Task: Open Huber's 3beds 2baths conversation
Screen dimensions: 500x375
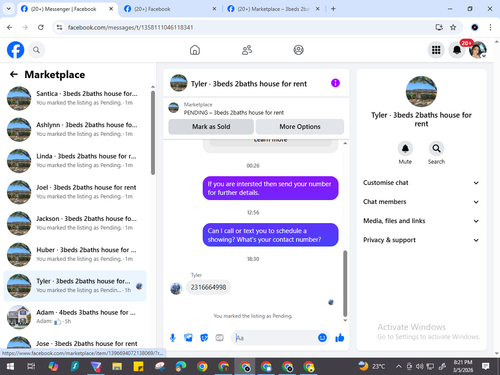Action: click(x=75, y=254)
